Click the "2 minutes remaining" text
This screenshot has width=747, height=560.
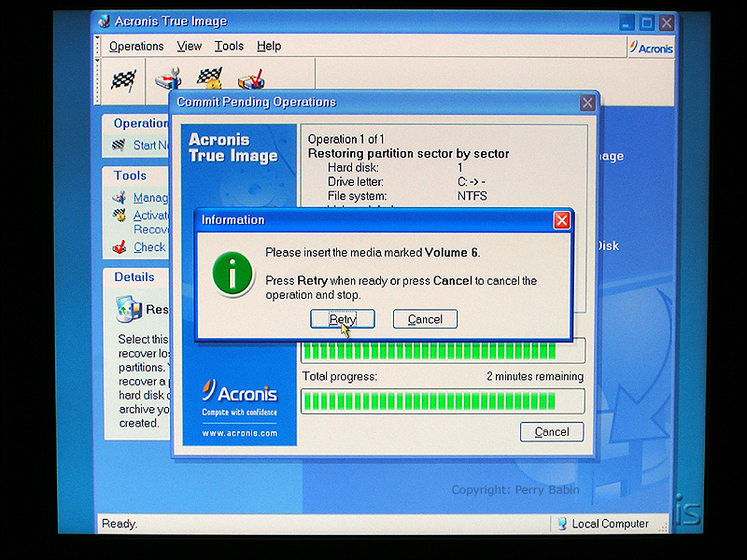[x=535, y=376]
